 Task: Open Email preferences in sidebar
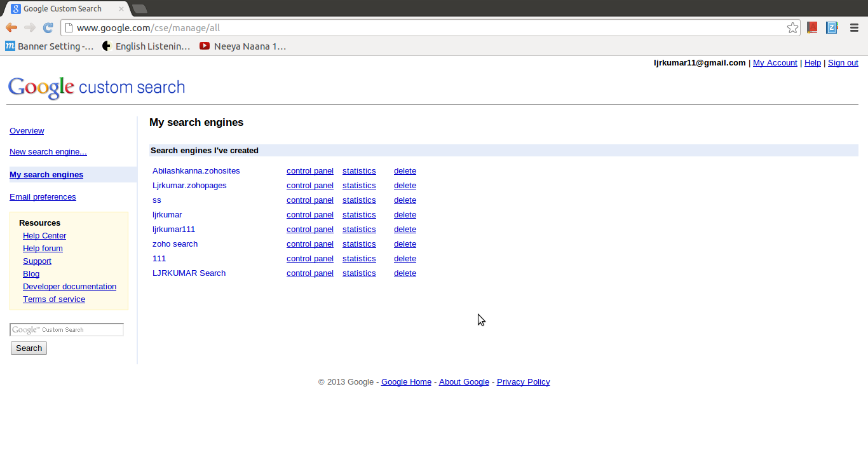point(43,197)
